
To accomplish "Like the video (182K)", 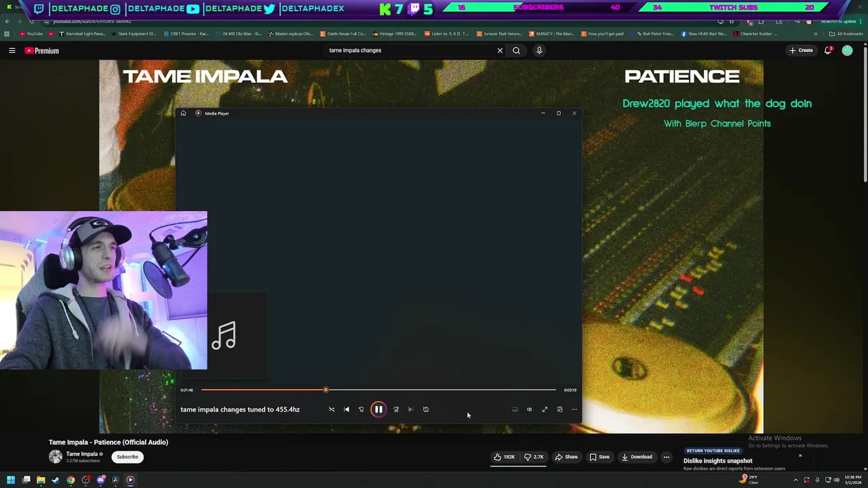I will tap(505, 457).
